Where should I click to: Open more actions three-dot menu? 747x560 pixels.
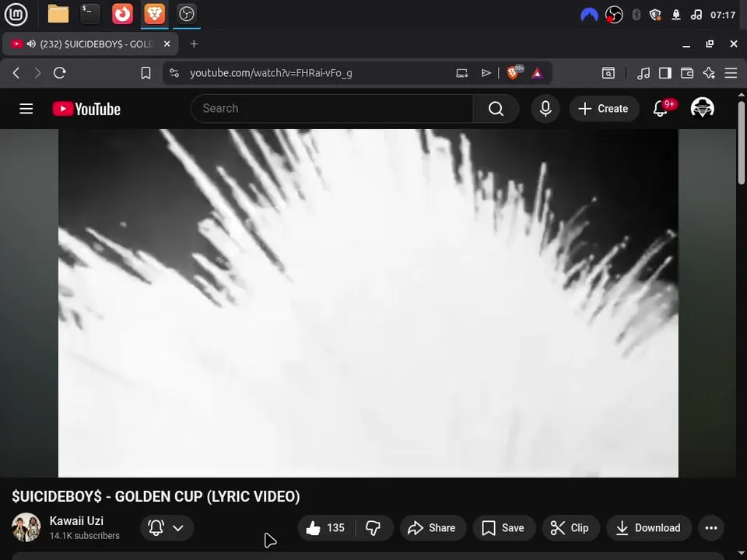[711, 527]
